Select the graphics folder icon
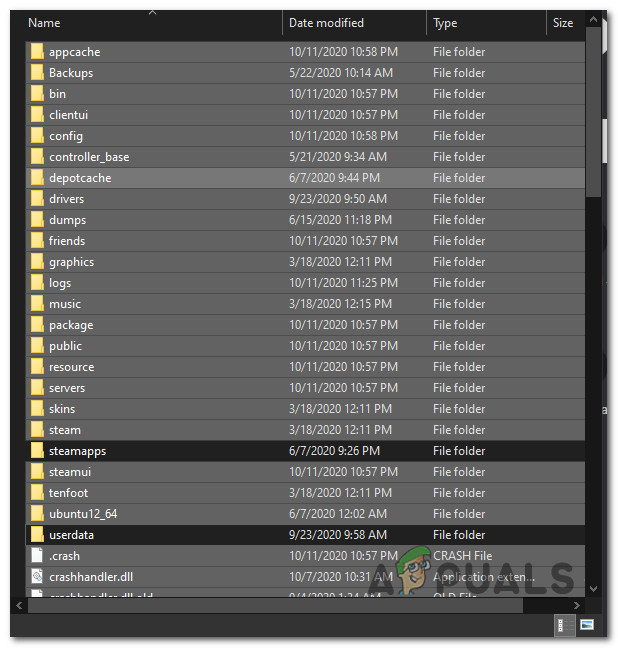618x648 pixels. point(37,262)
